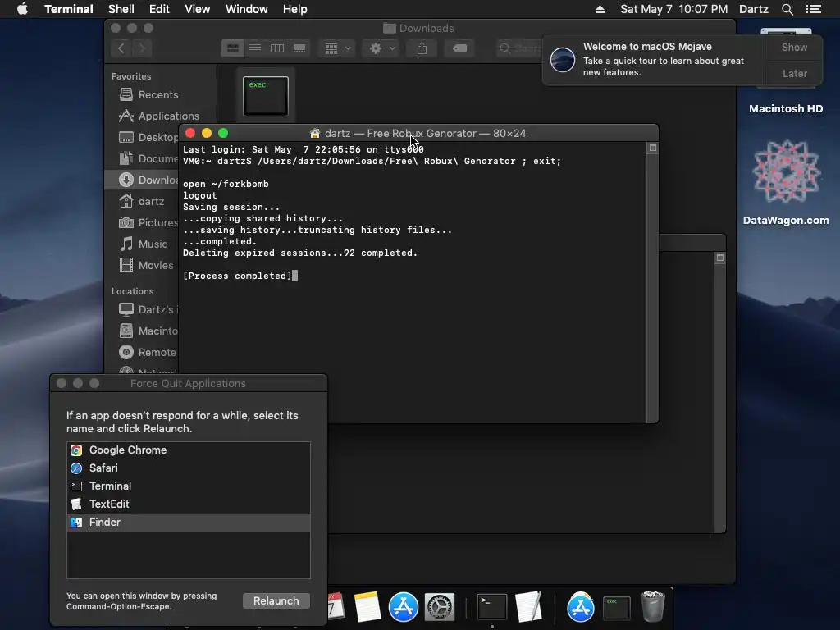Open the Edit menu
Screen dimensions: 840x630
(x=159, y=9)
